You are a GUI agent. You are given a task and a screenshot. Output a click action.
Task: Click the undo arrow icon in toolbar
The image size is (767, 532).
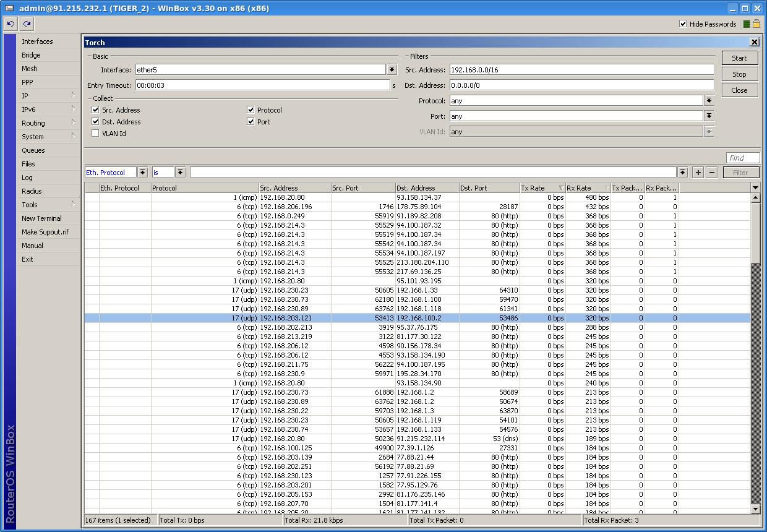[11, 24]
